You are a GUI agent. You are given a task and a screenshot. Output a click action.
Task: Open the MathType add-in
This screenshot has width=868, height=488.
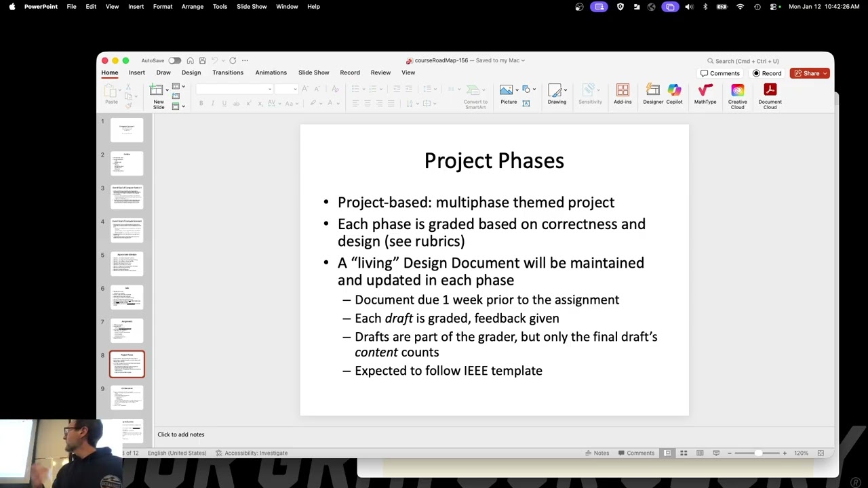point(705,94)
